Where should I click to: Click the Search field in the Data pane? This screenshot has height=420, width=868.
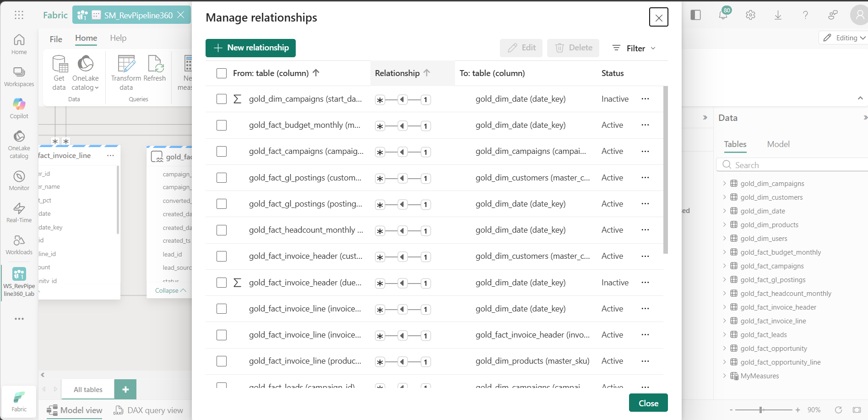pyautogui.click(x=791, y=164)
